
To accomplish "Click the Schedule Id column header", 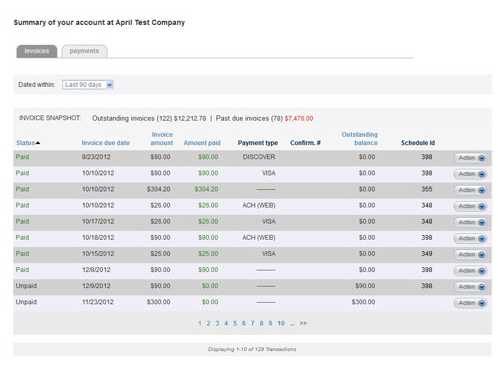I will pos(418,143).
